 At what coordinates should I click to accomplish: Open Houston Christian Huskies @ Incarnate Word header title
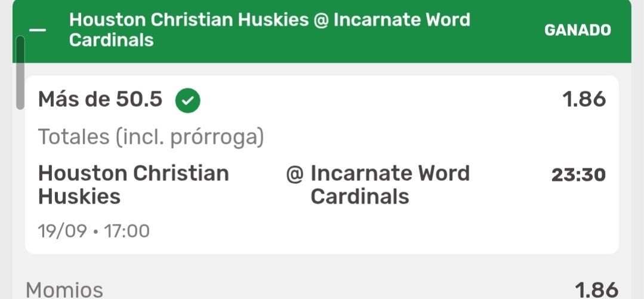[x=269, y=30]
